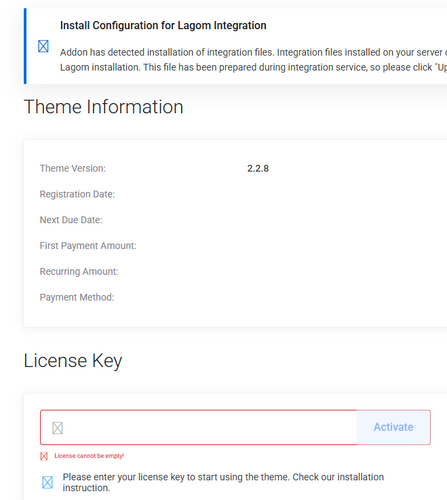Image resolution: width=447 pixels, height=500 pixels.
Task: Click the icon in Lagom Integration alert
Action: (x=43, y=46)
